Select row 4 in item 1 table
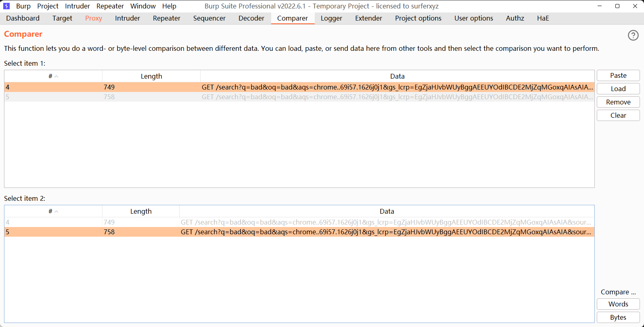Viewport: 644px width, 327px height. click(299, 87)
